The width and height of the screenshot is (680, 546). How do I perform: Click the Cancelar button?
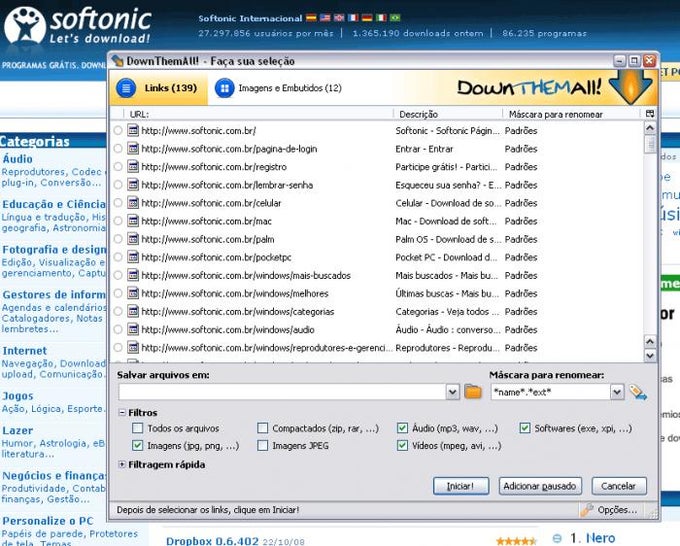tap(619, 486)
